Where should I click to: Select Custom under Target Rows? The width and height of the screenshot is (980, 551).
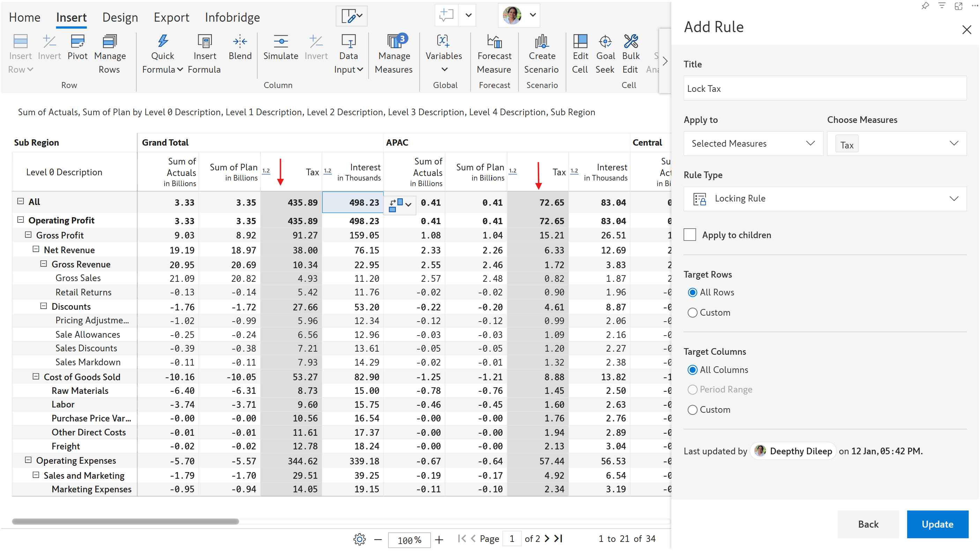coord(692,313)
